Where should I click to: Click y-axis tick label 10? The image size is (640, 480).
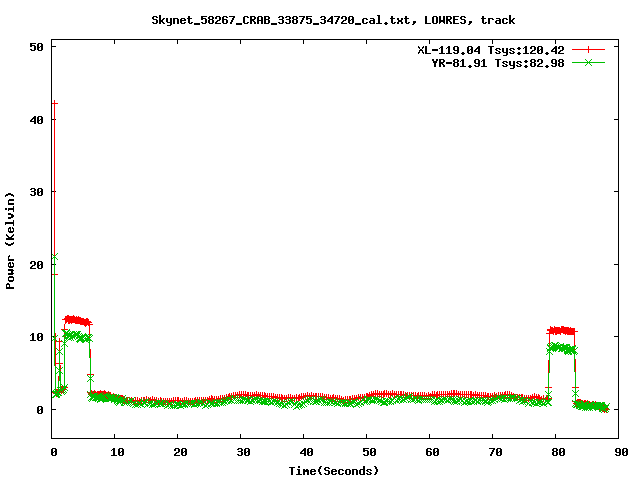36,337
